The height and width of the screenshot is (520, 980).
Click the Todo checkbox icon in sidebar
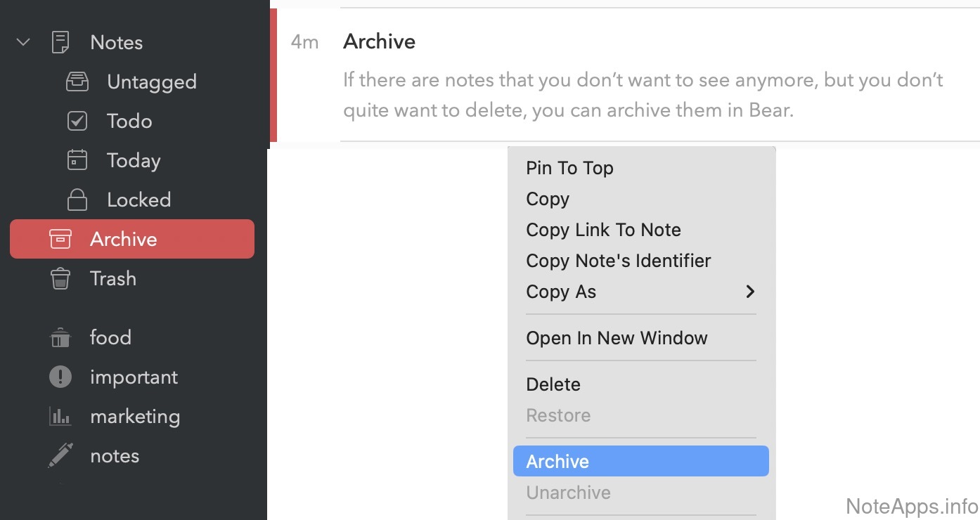pyautogui.click(x=77, y=121)
